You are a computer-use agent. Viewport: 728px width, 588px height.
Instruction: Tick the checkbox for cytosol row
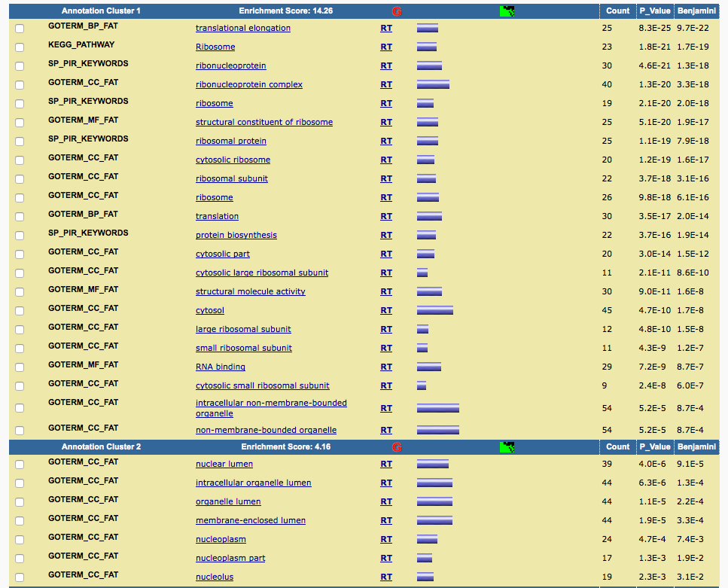click(20, 311)
